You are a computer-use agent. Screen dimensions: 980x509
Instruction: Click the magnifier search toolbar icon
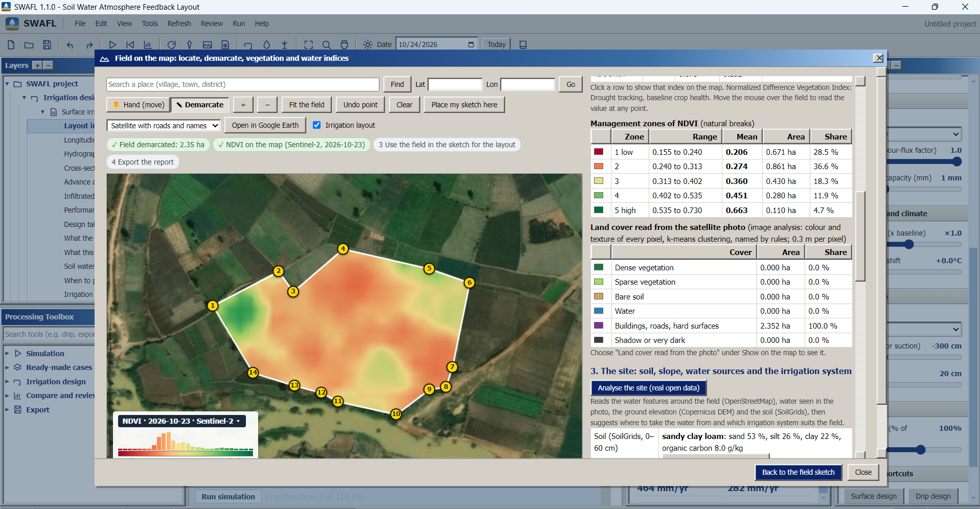click(327, 44)
